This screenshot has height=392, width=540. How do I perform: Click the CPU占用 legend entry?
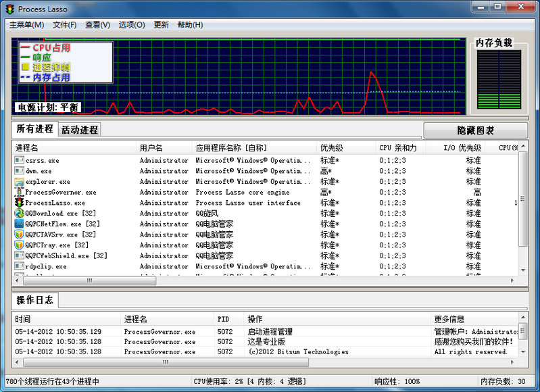click(x=45, y=48)
